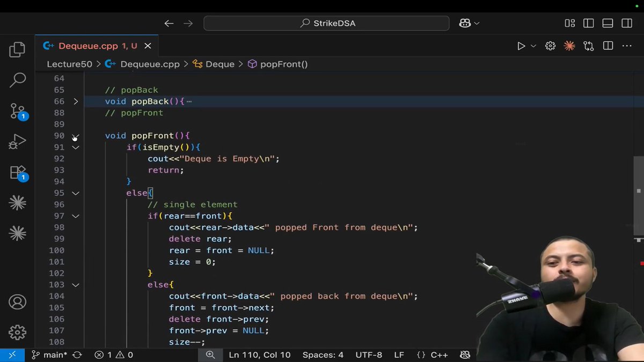Viewport: 644px width, 362px height.
Task: Split the editor to the right
Action: [608, 46]
